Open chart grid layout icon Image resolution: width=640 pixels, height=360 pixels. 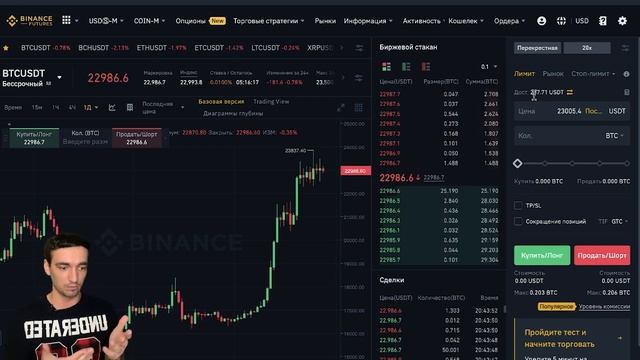pos(358,107)
